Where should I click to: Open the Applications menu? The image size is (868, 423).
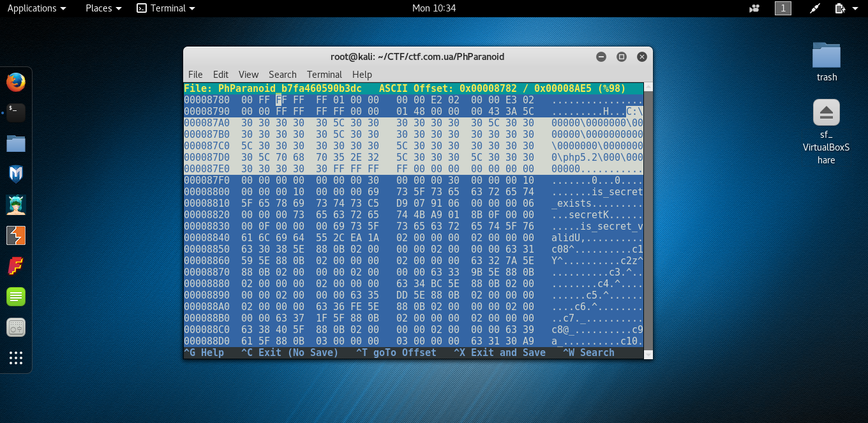pos(36,8)
